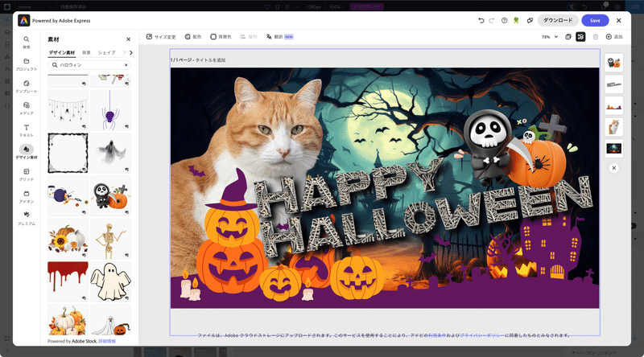Click the blue Save button
This screenshot has width=644, height=357.
pos(595,21)
